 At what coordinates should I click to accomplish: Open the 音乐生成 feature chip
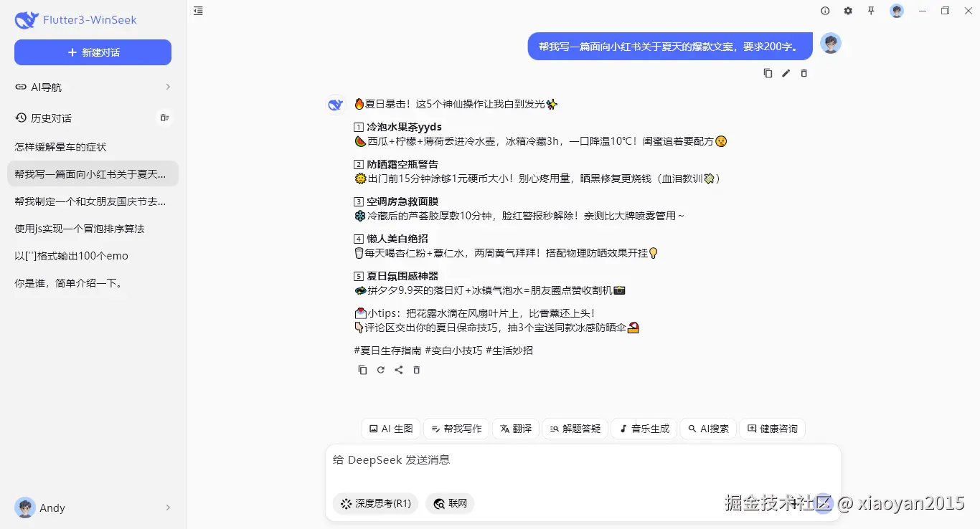644,428
